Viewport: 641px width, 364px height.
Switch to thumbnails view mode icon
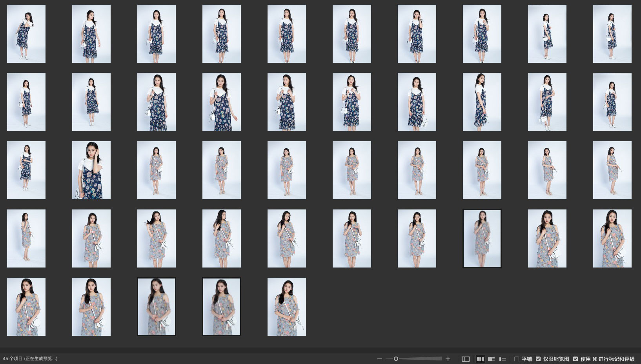pyautogui.click(x=480, y=359)
